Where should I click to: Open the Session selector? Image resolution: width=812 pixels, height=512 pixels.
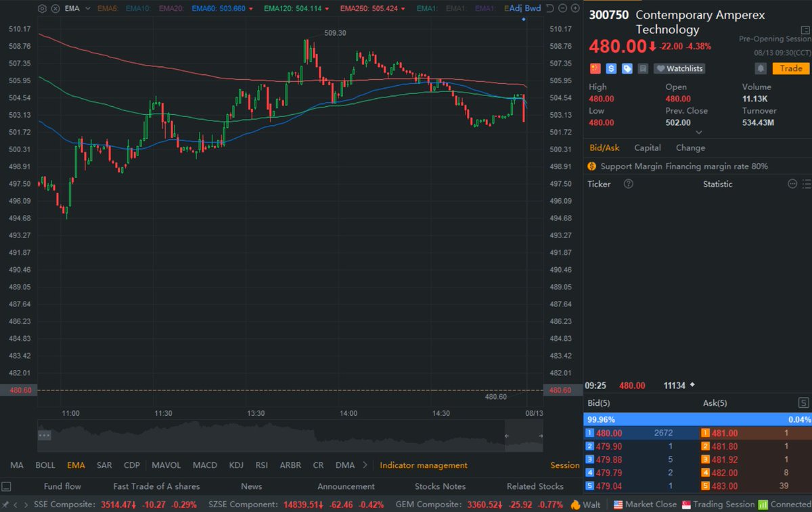tap(565, 465)
